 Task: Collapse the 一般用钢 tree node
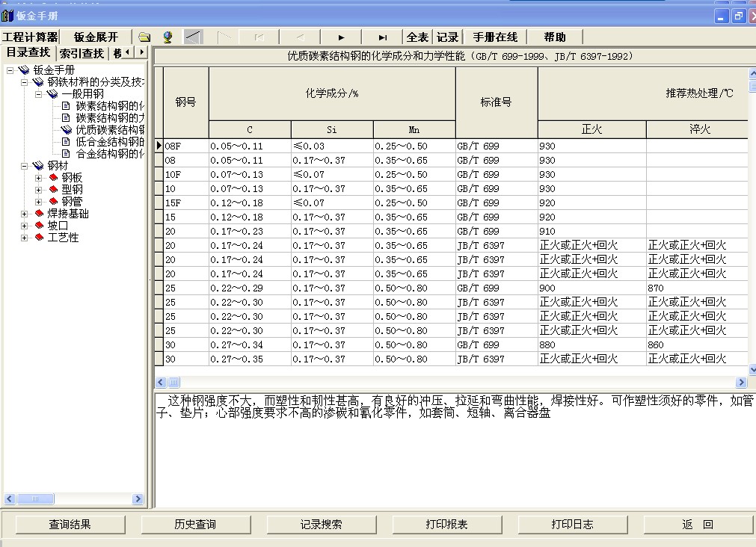[39, 94]
